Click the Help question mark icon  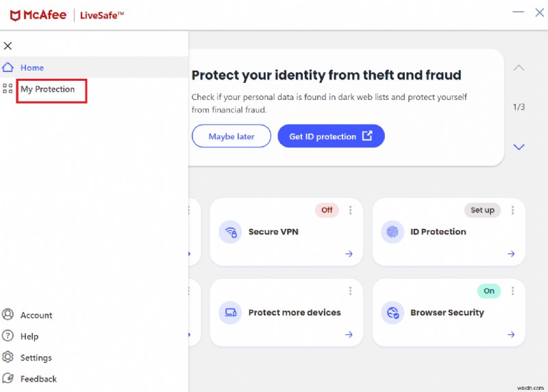coord(8,336)
